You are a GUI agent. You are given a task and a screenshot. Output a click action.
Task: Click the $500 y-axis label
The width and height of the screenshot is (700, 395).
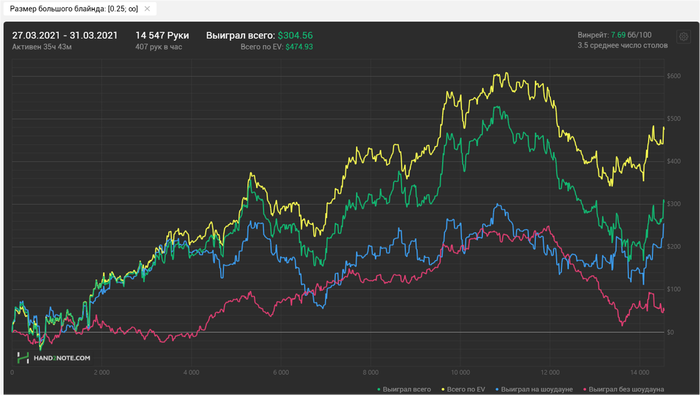(x=674, y=119)
